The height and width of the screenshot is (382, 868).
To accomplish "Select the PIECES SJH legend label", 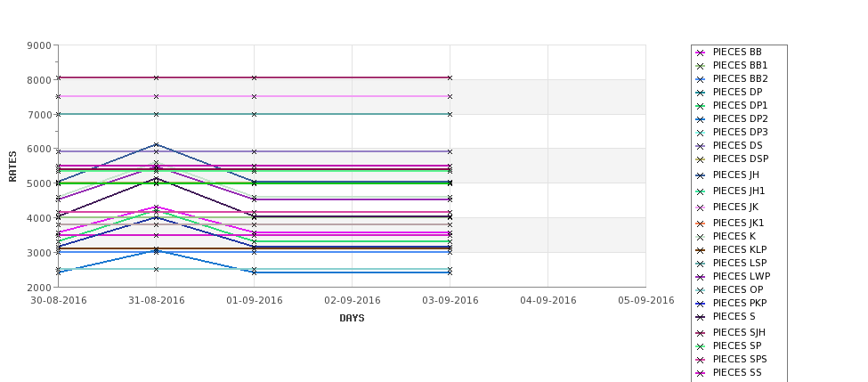I will pos(739,333).
